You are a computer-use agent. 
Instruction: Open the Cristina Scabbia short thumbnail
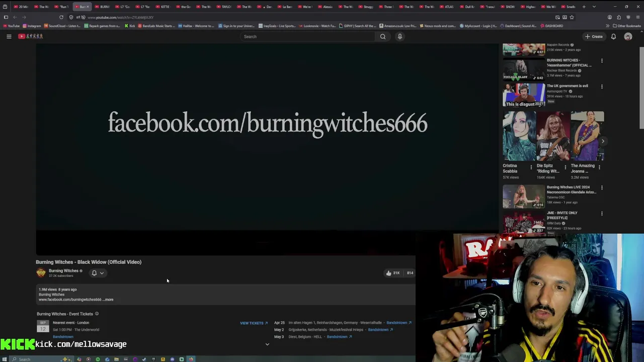[x=519, y=136]
